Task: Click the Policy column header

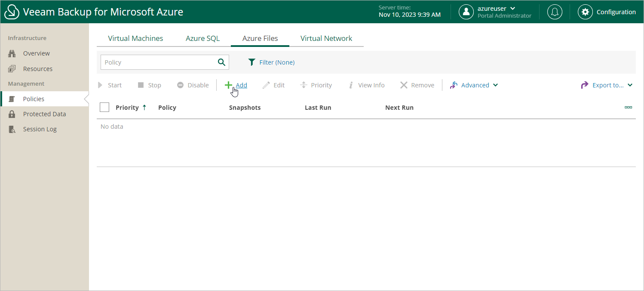Action: 167,108
